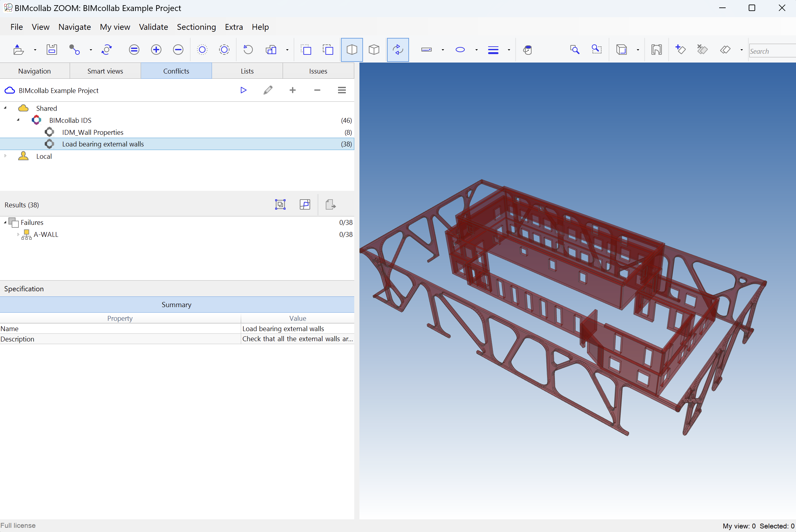Click the stacked building blocks toolbar icon
Viewport: 796px width, 532px height.
click(x=271, y=50)
